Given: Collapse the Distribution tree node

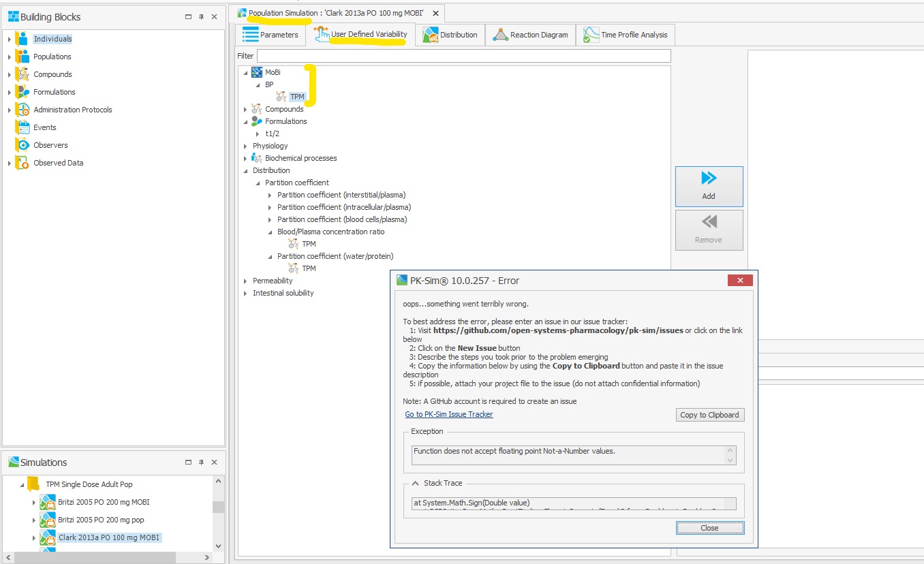Looking at the screenshot, I should [x=246, y=170].
